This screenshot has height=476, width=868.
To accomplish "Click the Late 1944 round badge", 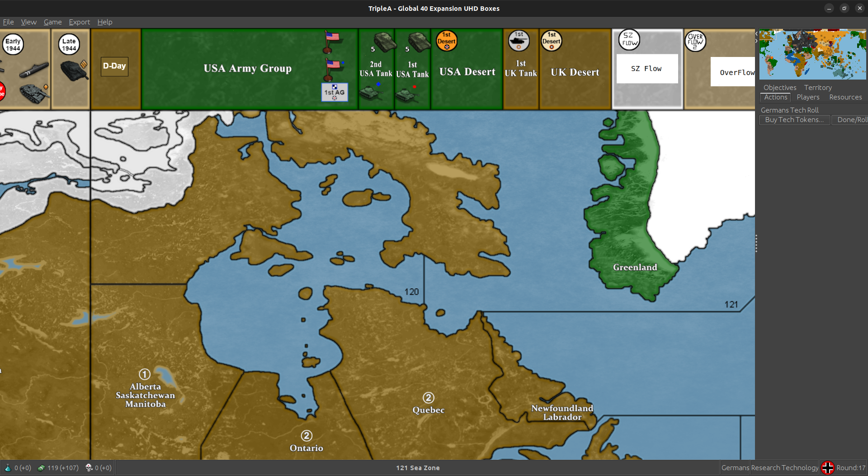I will [x=69, y=44].
